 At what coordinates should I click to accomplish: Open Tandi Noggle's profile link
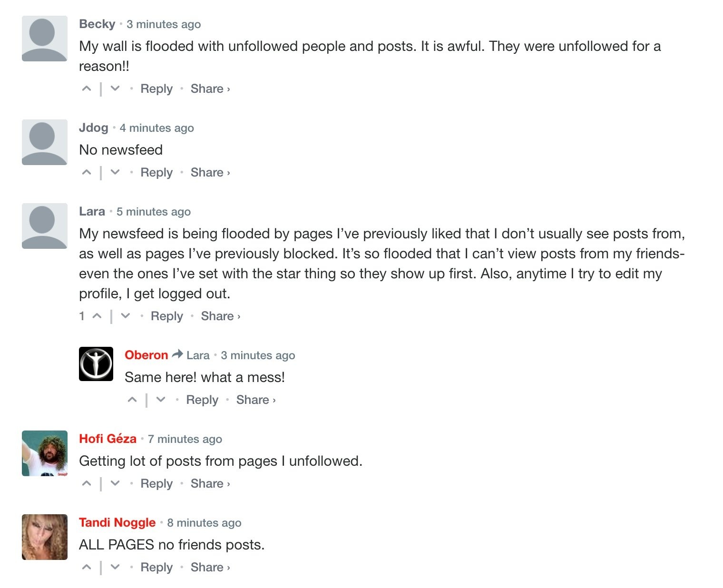pos(117,522)
